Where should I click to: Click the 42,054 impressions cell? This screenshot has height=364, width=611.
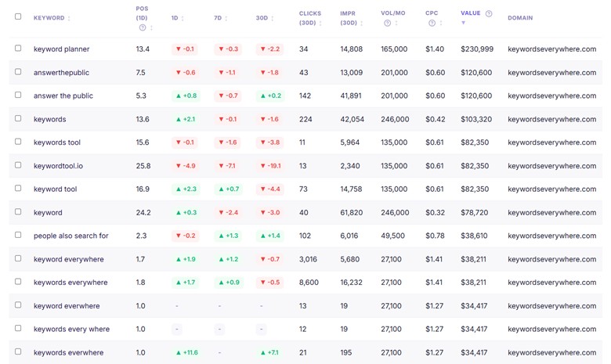pyautogui.click(x=352, y=119)
